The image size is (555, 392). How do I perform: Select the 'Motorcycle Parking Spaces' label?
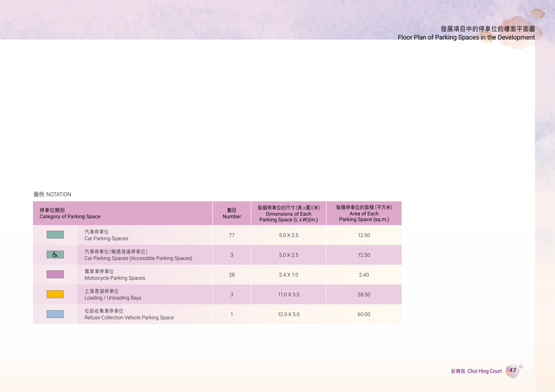pos(115,278)
